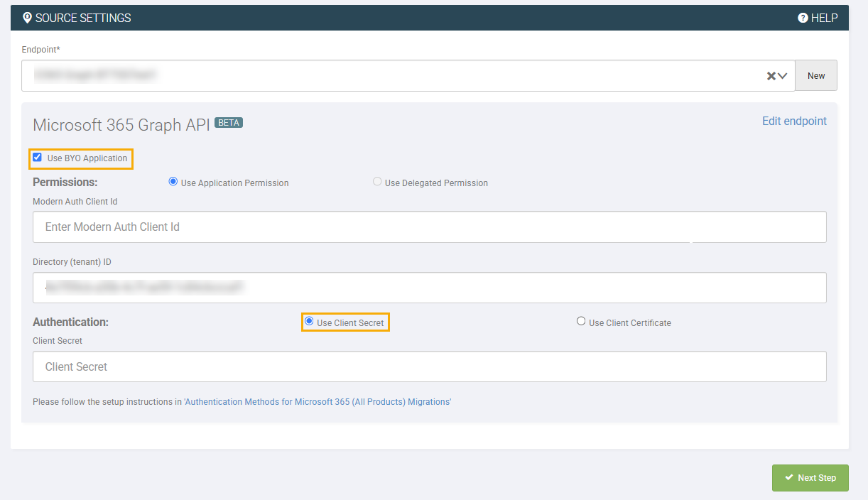This screenshot has width=868, height=500.
Task: Clear the selected endpoint with the X icon
Action: tap(771, 76)
